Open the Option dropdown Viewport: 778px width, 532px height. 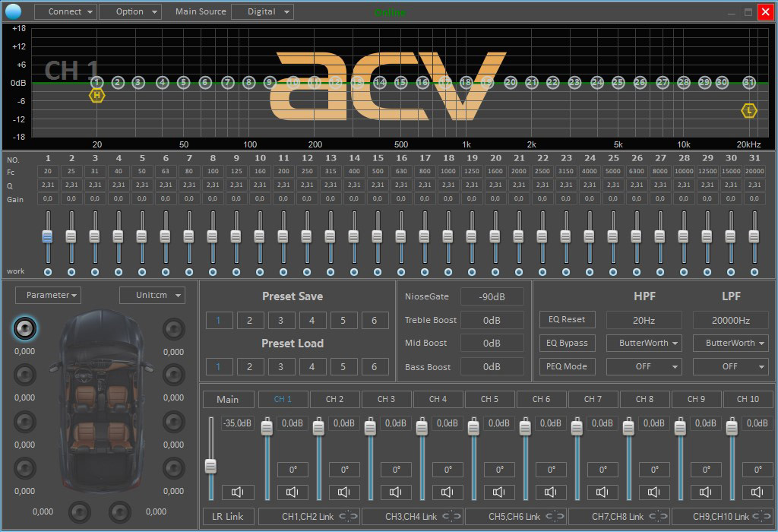pos(131,11)
